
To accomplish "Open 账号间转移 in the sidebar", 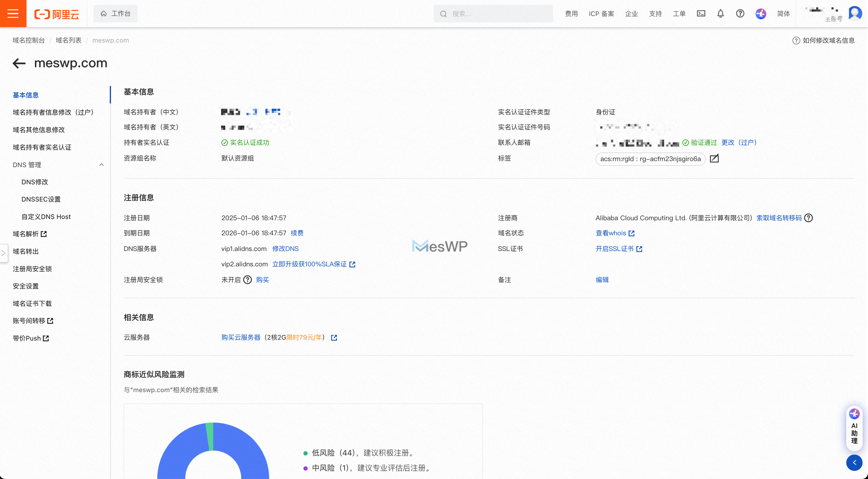I will click(33, 321).
